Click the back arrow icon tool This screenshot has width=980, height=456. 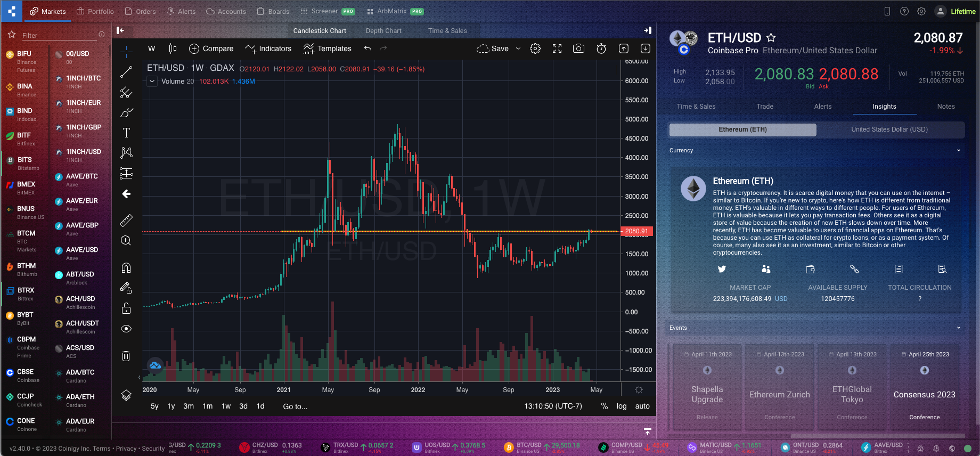tap(126, 194)
